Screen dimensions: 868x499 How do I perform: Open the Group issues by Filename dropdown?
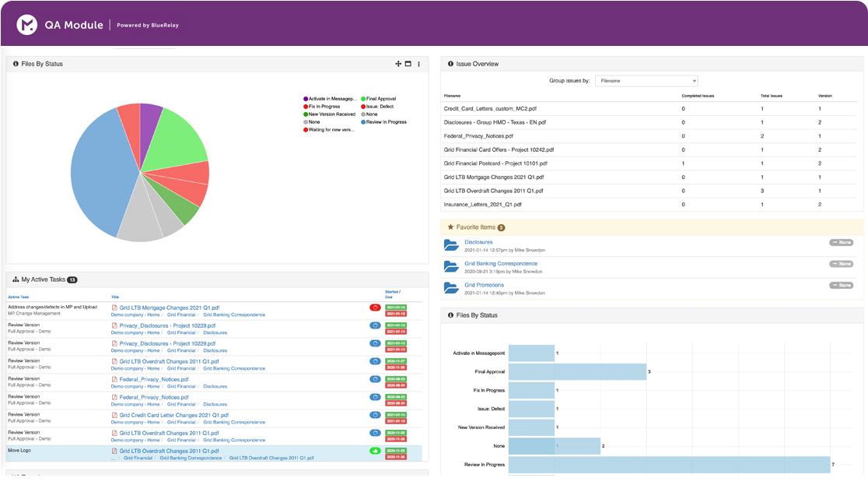[646, 81]
